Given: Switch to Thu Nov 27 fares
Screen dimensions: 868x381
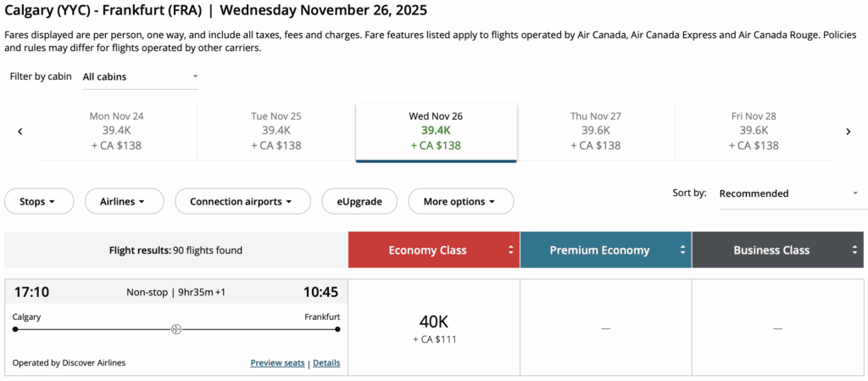Looking at the screenshot, I should point(595,131).
